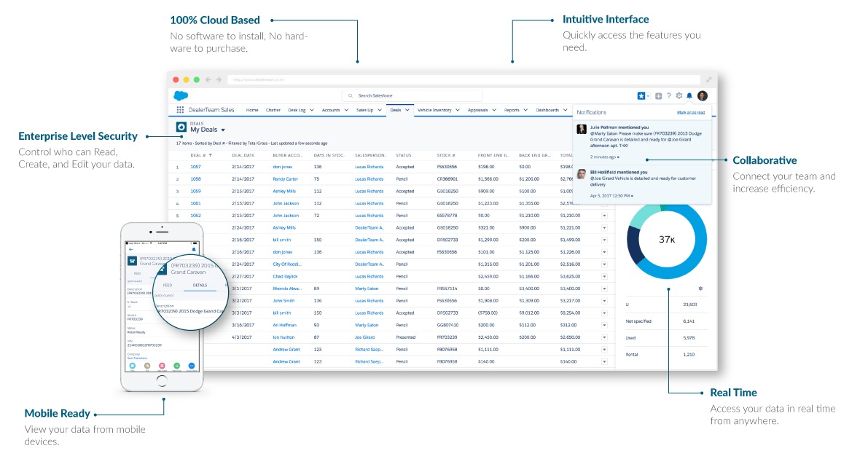Click stock number FR703239 in Ion hurlton's row
Image resolution: width=868 pixels, height=467 pixels.
(x=447, y=337)
